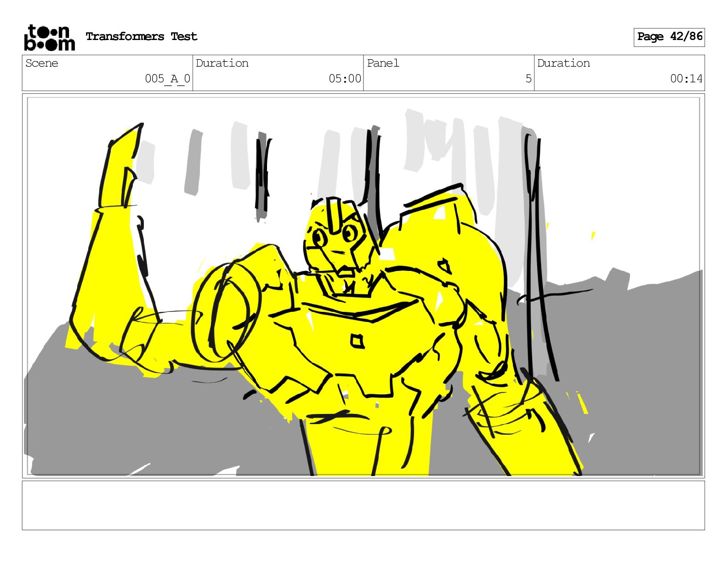Click the 'Page 42/86' page indicator
Viewport: 728px width, 563px height.
pyautogui.click(x=669, y=37)
